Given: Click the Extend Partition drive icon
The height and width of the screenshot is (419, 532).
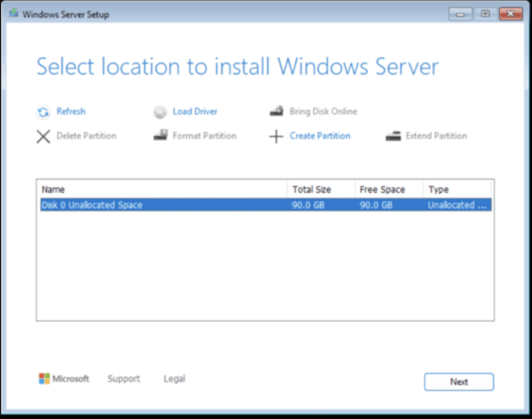Looking at the screenshot, I should (x=393, y=136).
